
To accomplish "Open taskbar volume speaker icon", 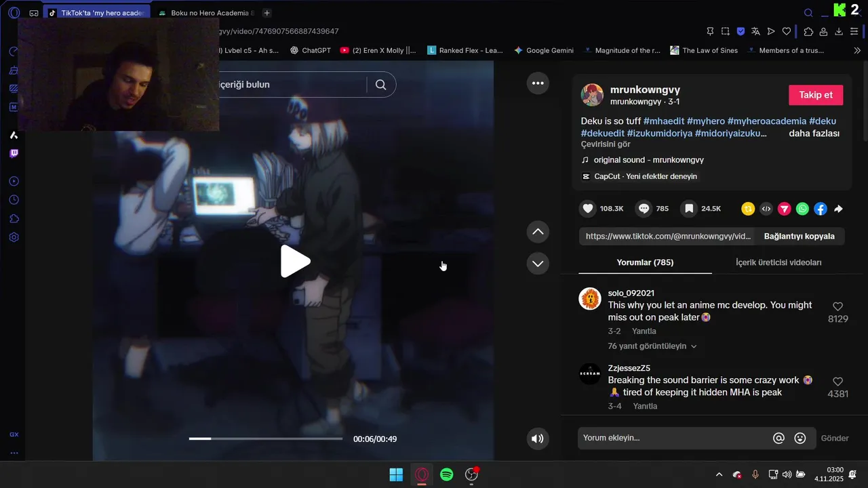I will [x=787, y=474].
